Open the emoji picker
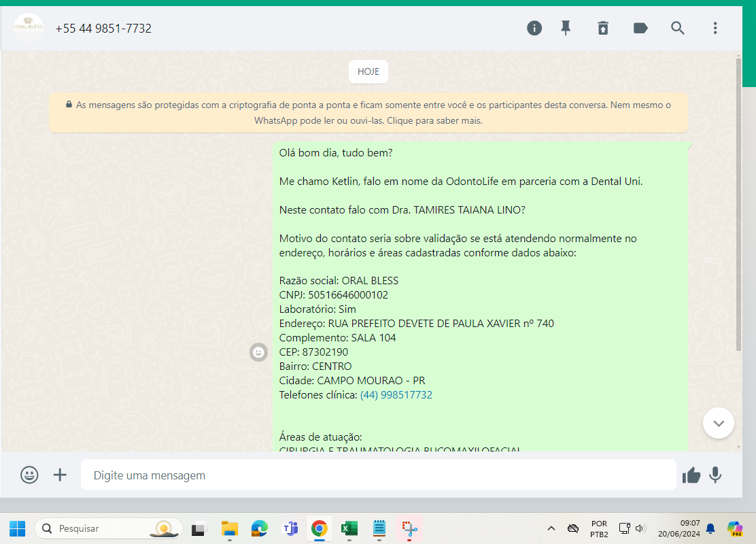Viewport: 756px width, 544px height. (29, 475)
